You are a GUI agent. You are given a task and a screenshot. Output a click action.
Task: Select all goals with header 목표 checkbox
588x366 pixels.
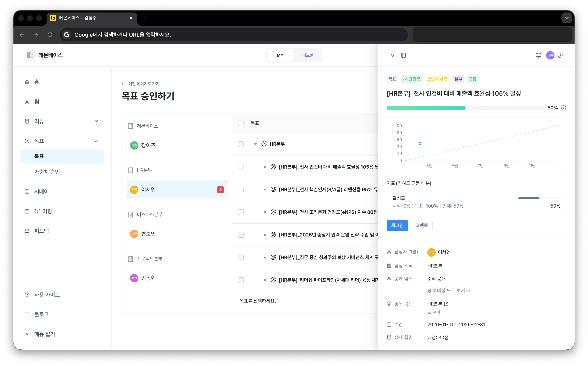click(241, 123)
